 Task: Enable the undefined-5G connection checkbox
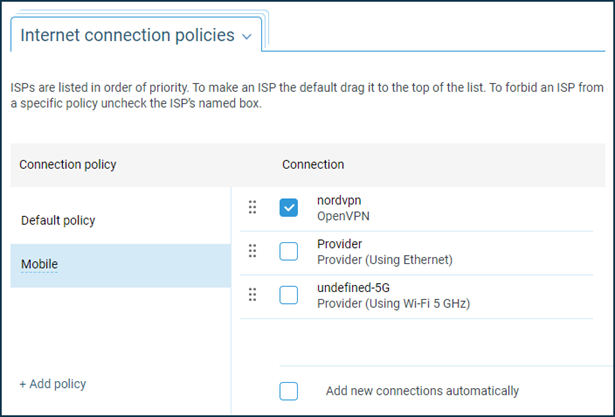(x=289, y=295)
